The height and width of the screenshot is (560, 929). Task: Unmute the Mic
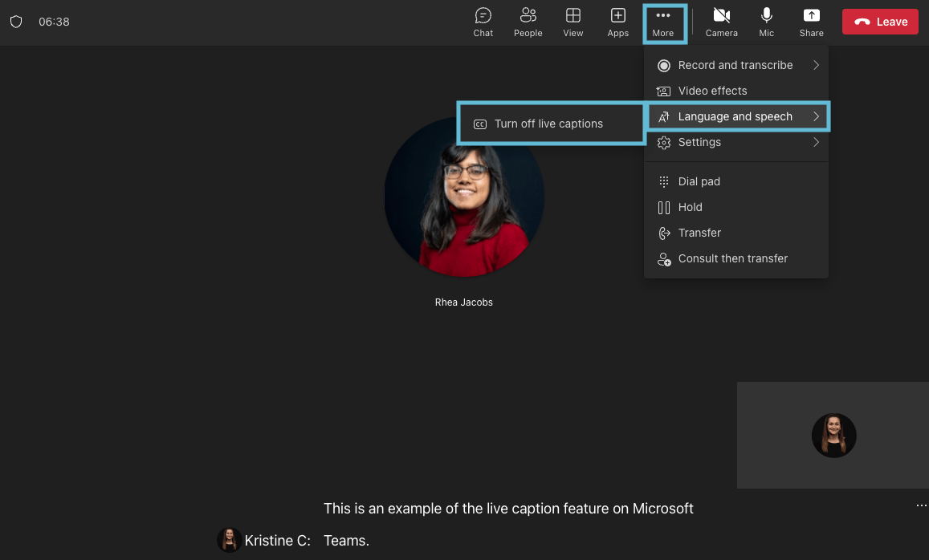[766, 22]
